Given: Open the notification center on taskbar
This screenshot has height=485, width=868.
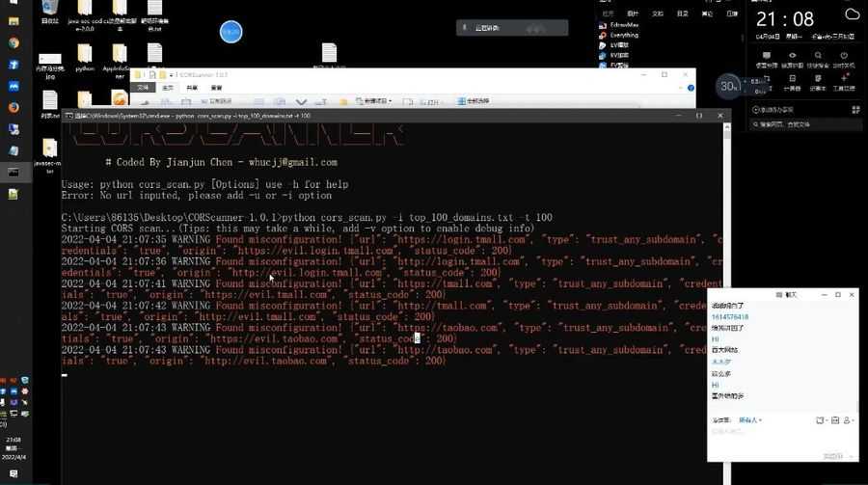Looking at the screenshot, I should tap(14, 474).
